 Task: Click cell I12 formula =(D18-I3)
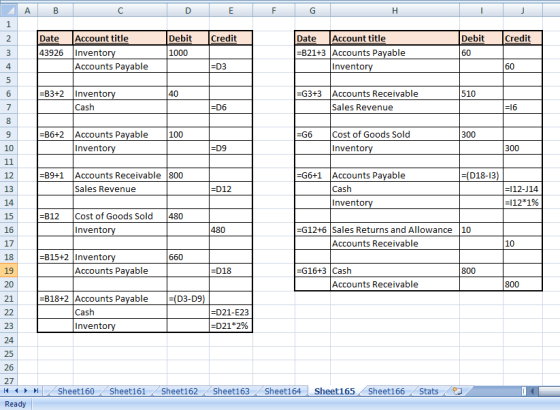coord(481,175)
